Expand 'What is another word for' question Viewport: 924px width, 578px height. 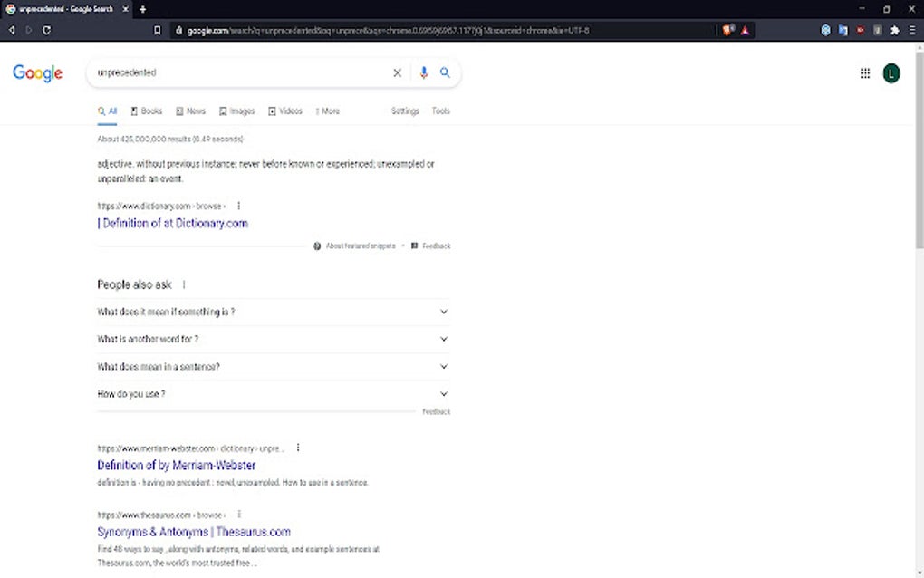pyautogui.click(x=273, y=339)
